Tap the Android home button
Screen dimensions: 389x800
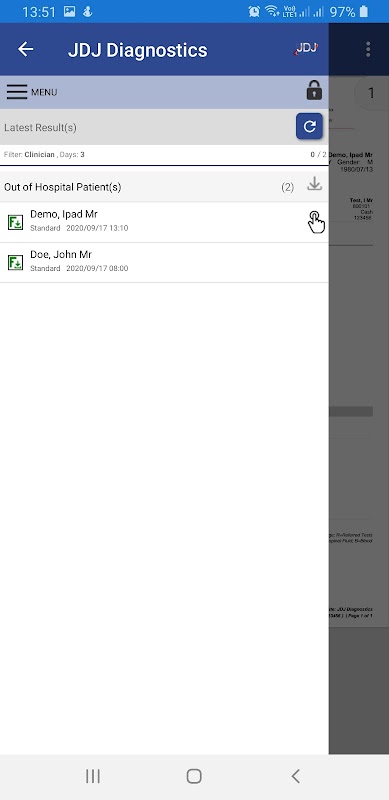(x=194, y=776)
